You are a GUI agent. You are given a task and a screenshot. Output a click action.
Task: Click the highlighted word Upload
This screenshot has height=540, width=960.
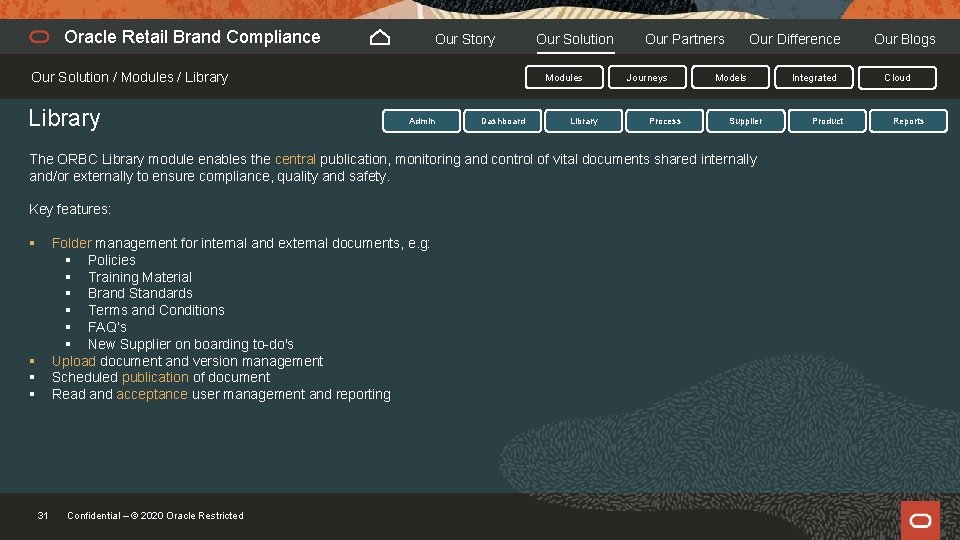(x=73, y=361)
